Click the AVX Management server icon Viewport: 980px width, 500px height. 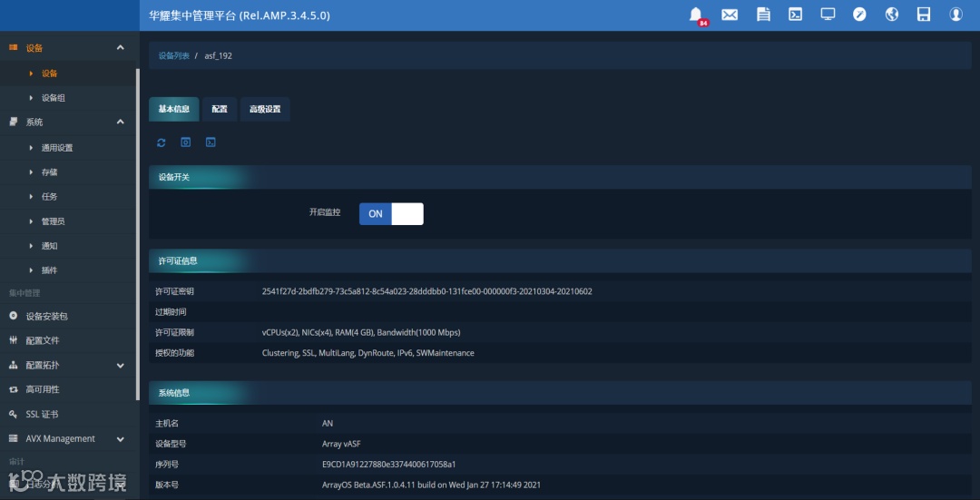click(x=13, y=439)
